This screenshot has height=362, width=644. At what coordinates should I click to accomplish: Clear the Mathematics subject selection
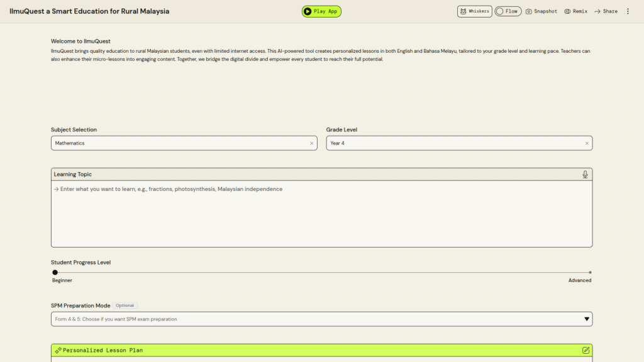coord(311,143)
